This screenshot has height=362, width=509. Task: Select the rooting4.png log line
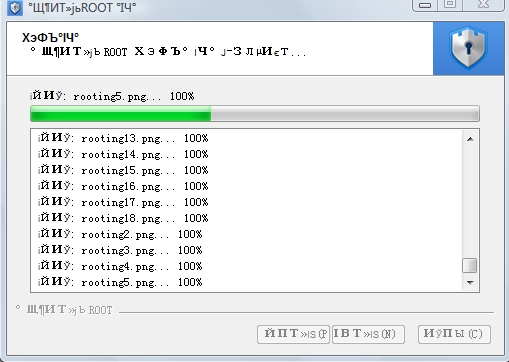pos(120,266)
